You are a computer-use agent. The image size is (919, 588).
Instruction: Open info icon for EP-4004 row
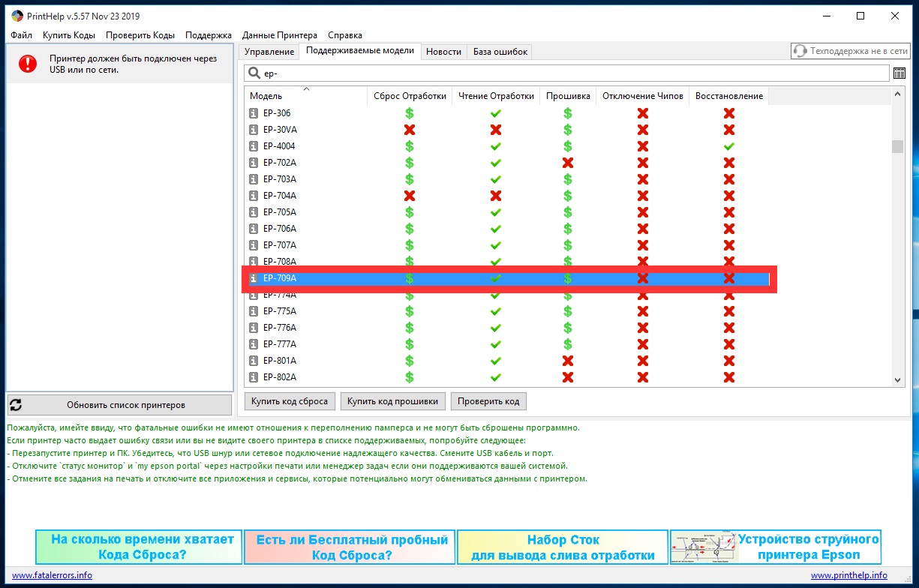[x=254, y=146]
